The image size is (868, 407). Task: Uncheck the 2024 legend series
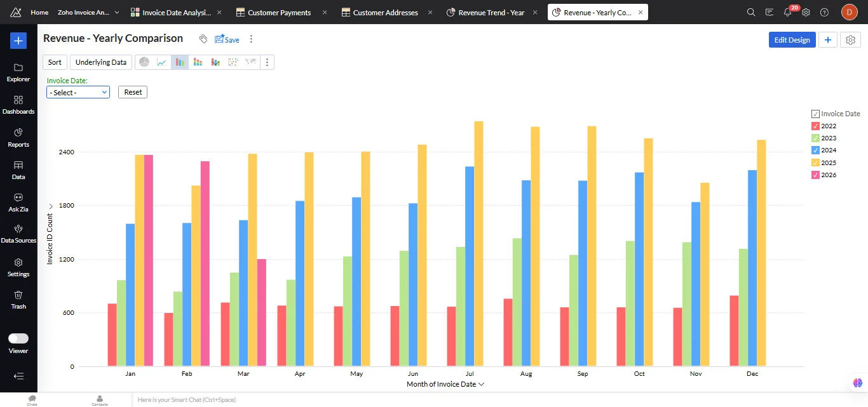coord(815,150)
